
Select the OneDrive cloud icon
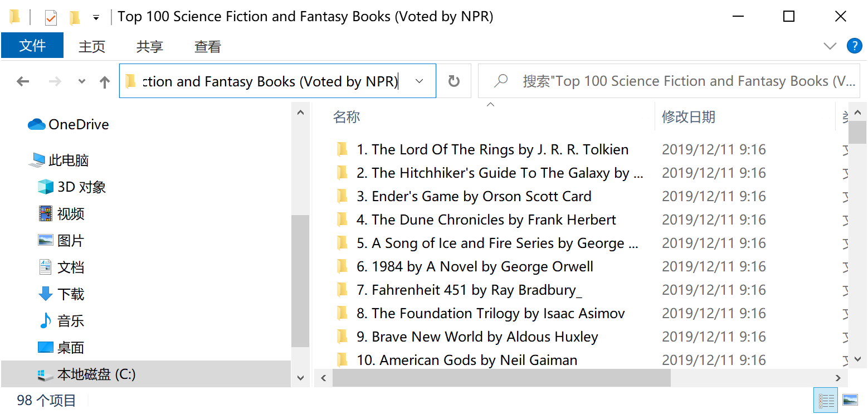click(x=37, y=124)
